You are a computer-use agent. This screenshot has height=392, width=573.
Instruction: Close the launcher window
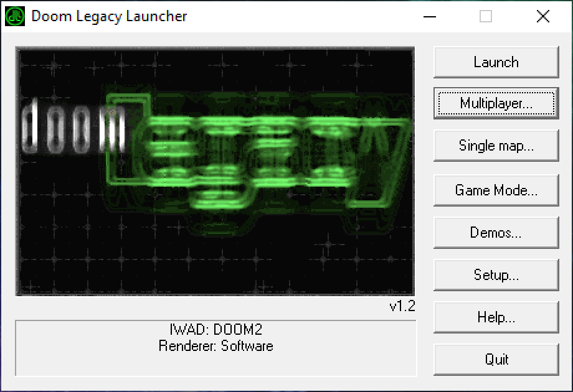point(543,16)
